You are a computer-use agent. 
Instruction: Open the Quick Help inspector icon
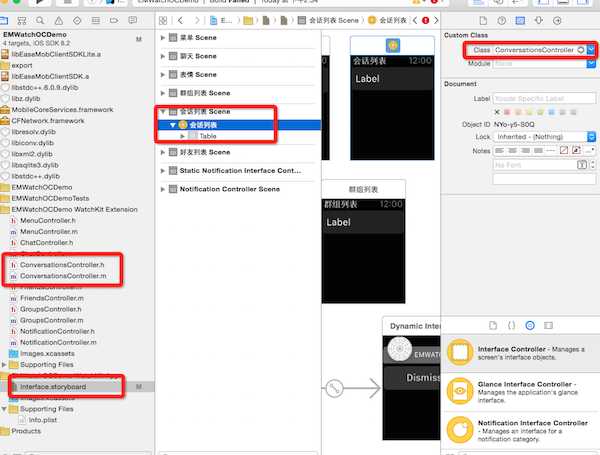pyautogui.click(x=502, y=20)
